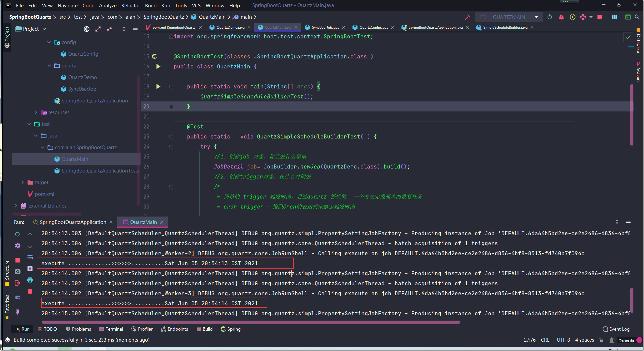Pin the Run tab
644x351 pixels.
(18, 312)
